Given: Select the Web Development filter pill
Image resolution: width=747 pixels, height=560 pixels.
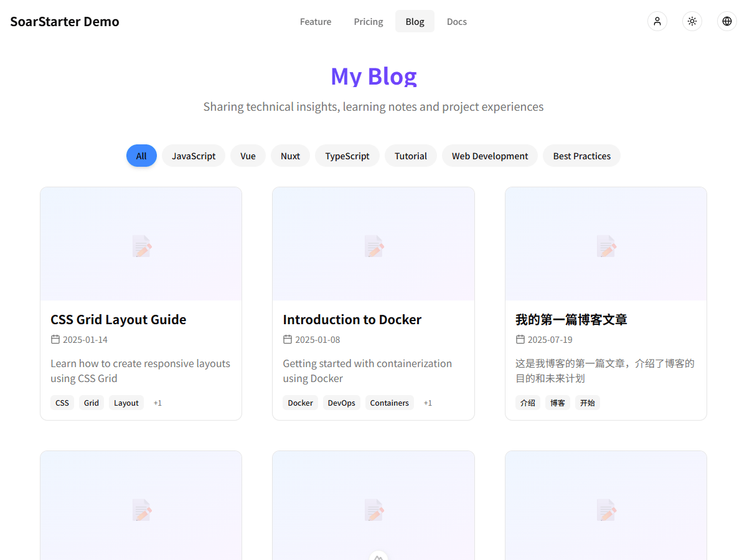Looking at the screenshot, I should (490, 156).
